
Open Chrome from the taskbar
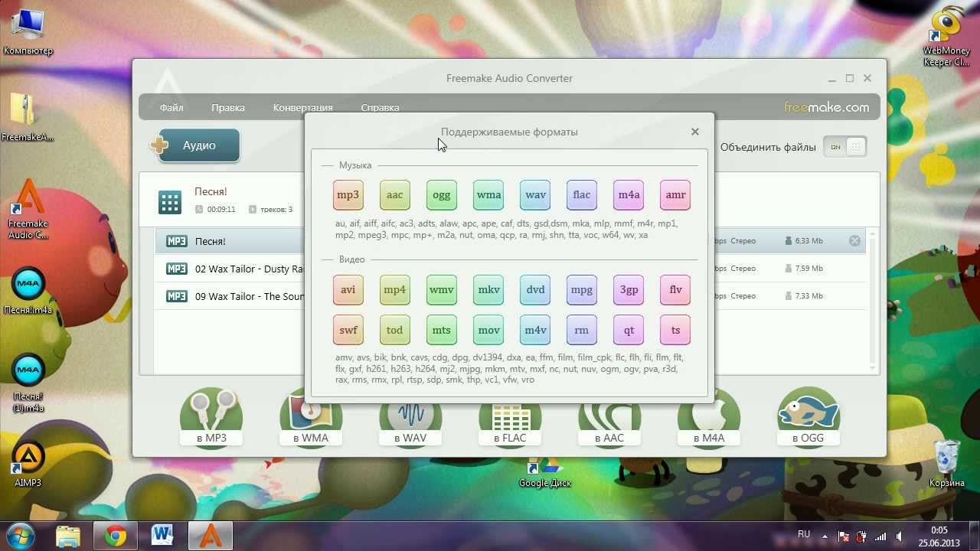(x=116, y=536)
